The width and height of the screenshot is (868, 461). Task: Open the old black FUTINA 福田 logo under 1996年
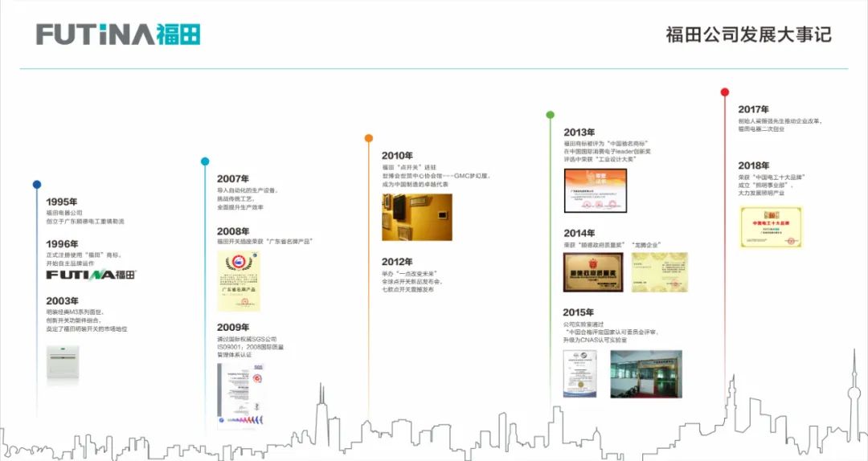[x=91, y=275]
